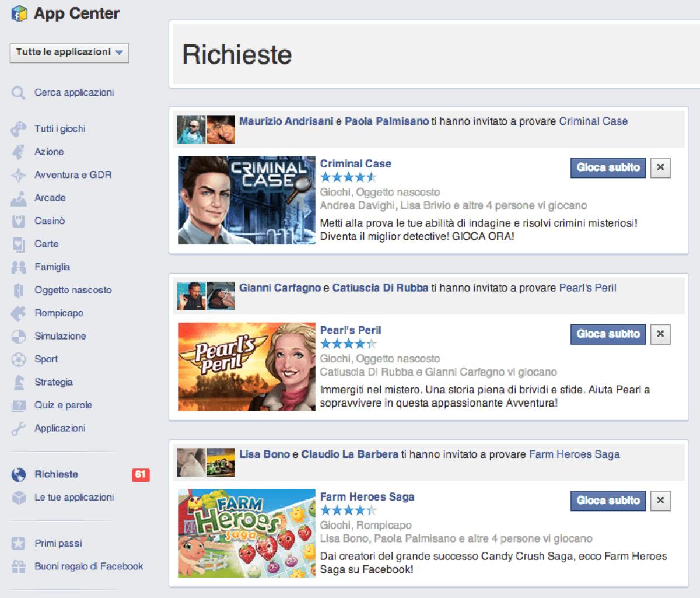Click the Primi passi star icon

(18, 543)
